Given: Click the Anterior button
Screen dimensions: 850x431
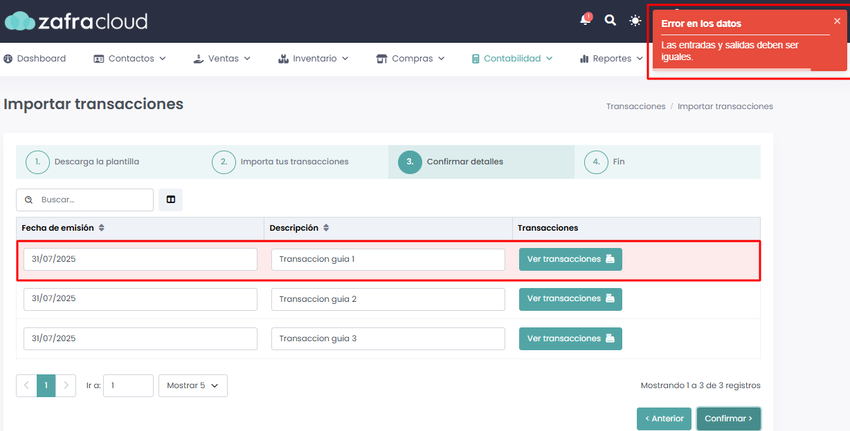Looking at the screenshot, I should pos(664,419).
